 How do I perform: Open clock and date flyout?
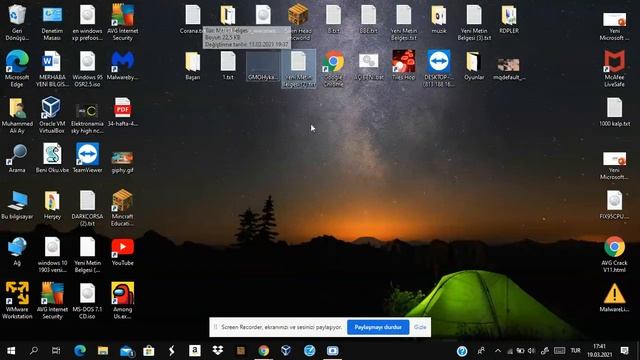coord(600,351)
